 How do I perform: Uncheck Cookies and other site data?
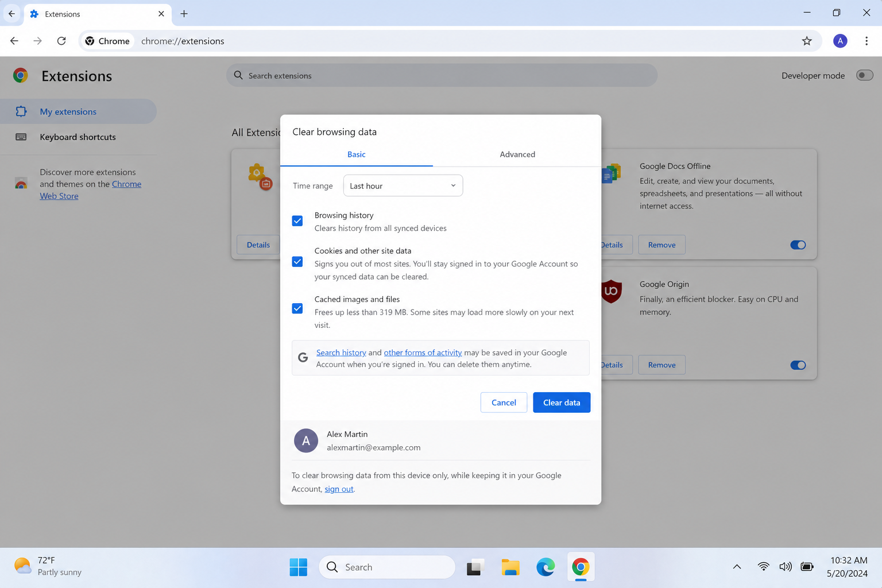pos(297,262)
